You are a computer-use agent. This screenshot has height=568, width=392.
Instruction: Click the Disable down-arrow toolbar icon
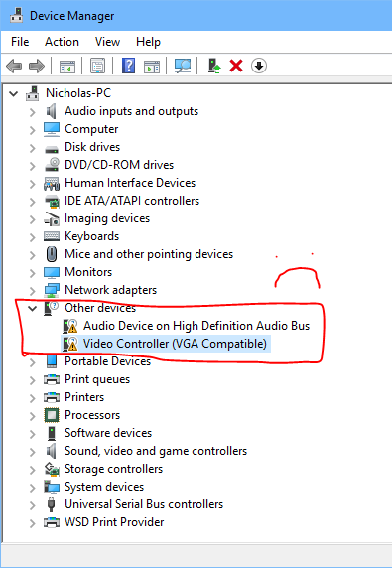(x=258, y=66)
